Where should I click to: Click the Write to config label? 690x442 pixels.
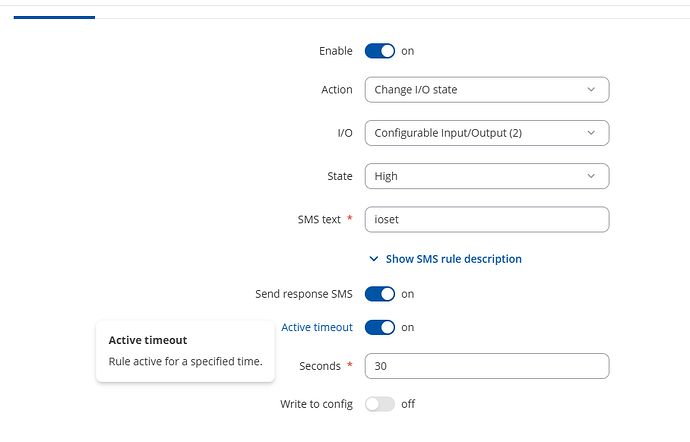click(316, 404)
